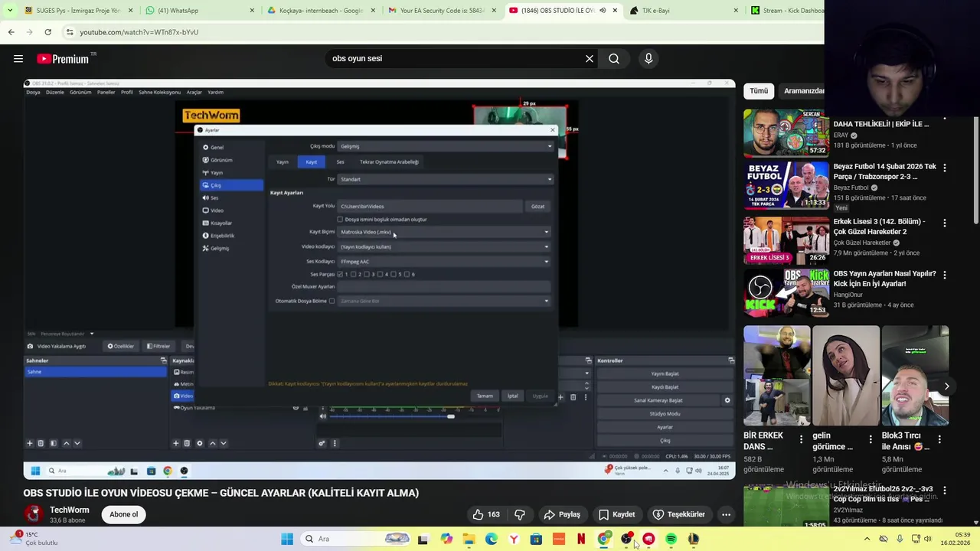Viewport: 980px width, 551px height.
Task: Click the YouTube Premium logo
Action: tap(63, 59)
